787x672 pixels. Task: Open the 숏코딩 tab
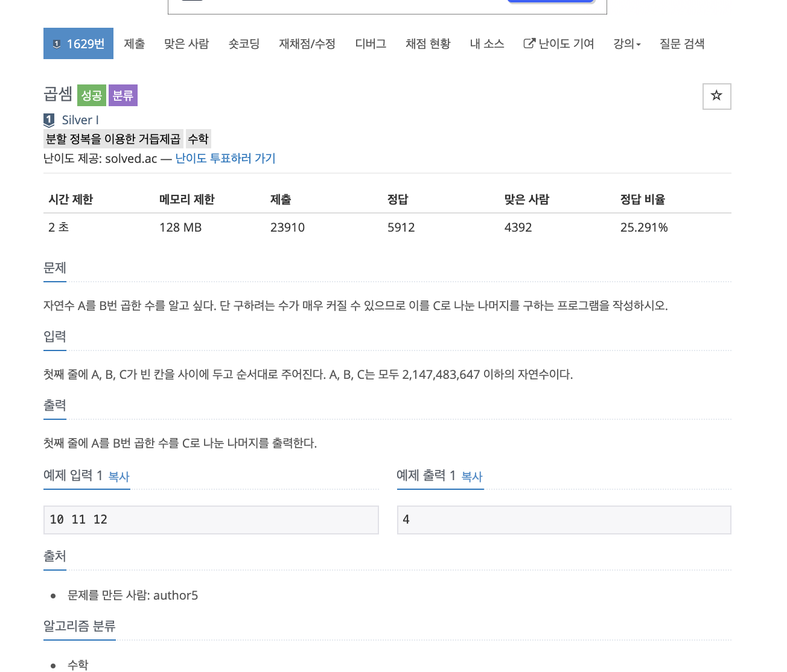point(244,43)
